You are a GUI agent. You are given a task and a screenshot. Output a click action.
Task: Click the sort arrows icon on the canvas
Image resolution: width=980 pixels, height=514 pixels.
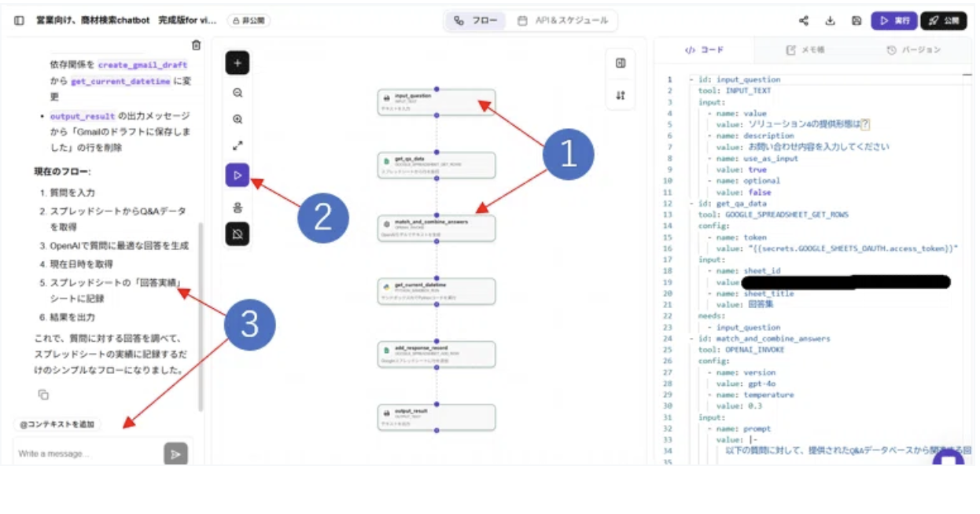[x=621, y=95]
